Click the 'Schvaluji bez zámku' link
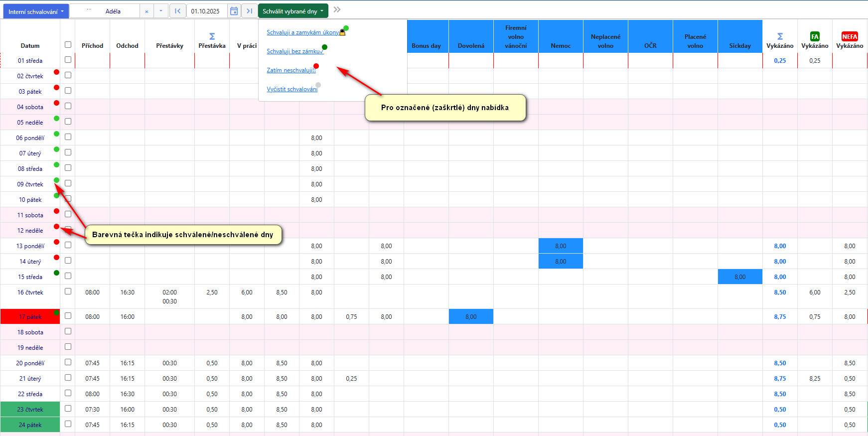This screenshot has height=436, width=868. [294, 51]
